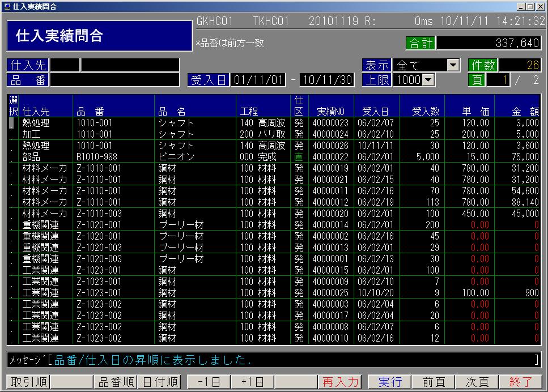Click 実績NO cell 40000010

click(330, 338)
